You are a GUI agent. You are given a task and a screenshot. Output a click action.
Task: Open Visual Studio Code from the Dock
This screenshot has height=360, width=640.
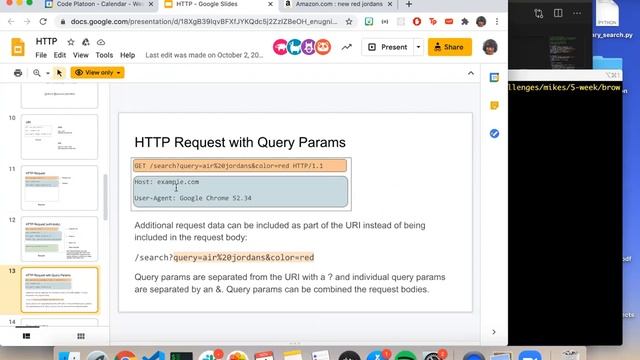[153, 355]
